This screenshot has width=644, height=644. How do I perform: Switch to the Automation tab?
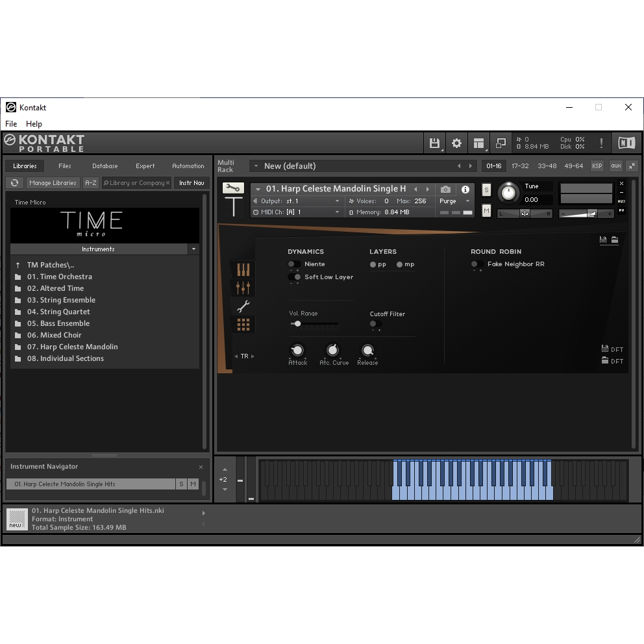[x=188, y=166]
